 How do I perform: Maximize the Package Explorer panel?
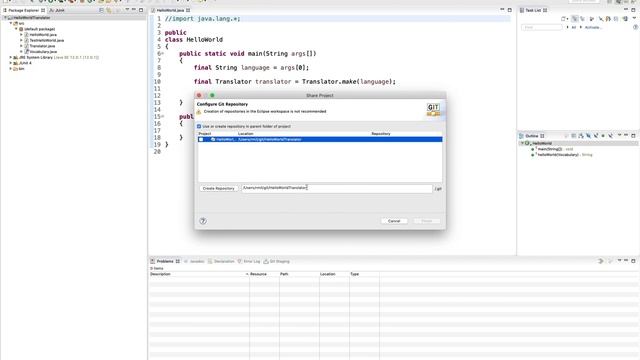141,10
